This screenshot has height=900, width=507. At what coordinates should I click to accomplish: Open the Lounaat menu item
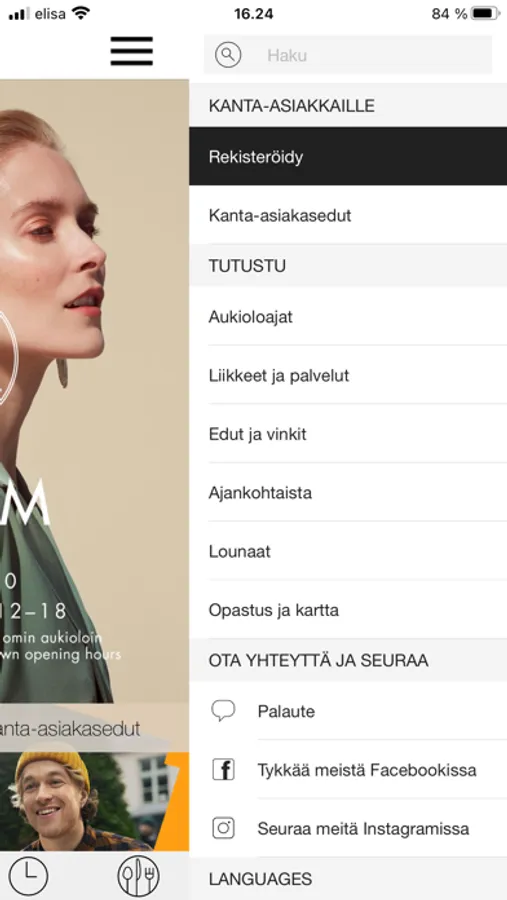[348, 551]
